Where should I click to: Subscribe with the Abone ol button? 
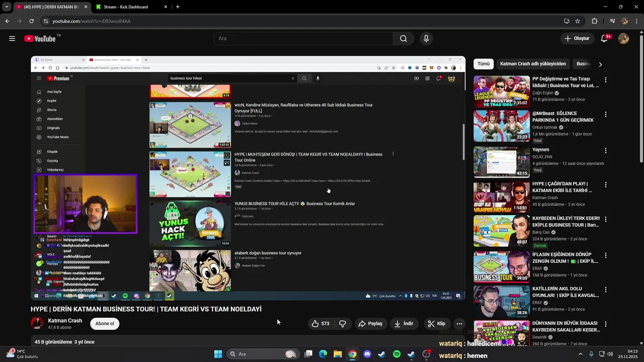point(105,323)
